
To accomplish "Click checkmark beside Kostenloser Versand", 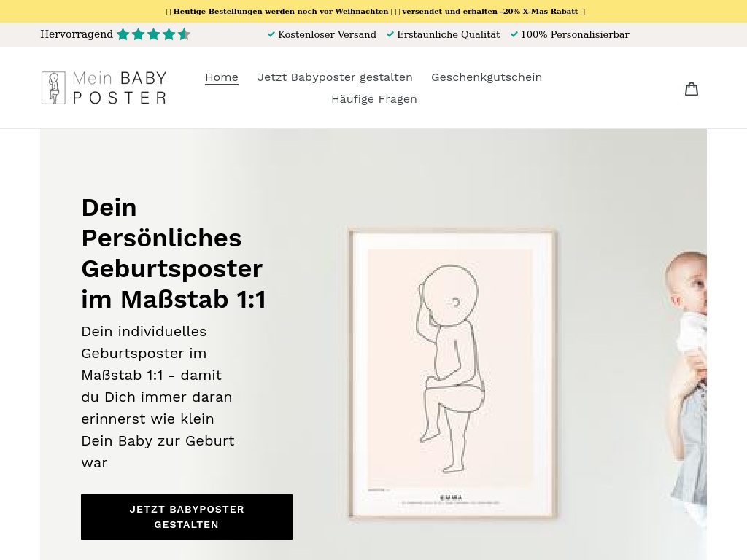I will [x=271, y=34].
